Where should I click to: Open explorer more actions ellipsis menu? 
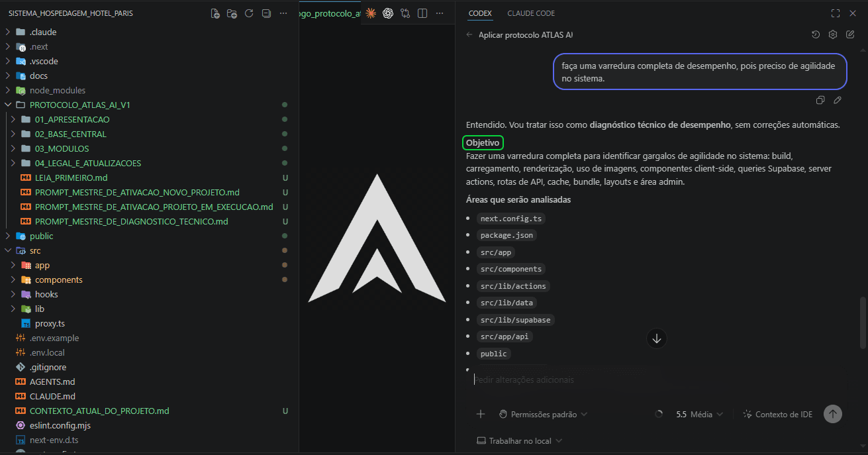[x=283, y=13]
